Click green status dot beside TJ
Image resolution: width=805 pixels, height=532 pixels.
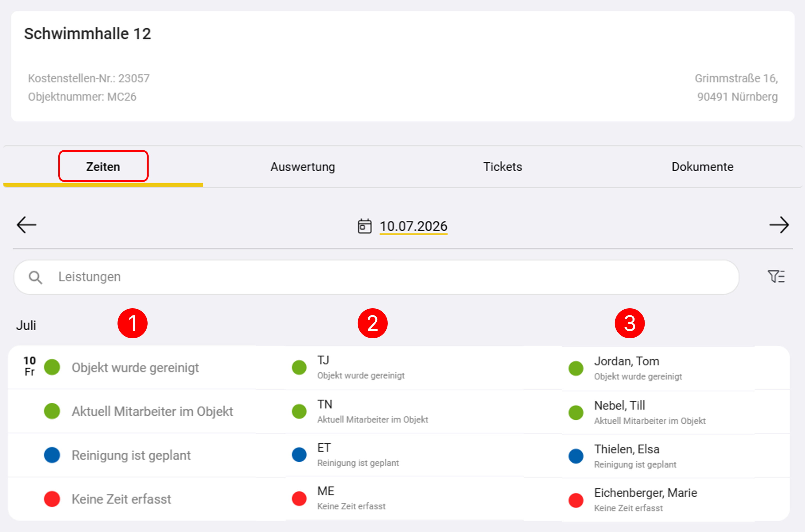click(x=299, y=367)
